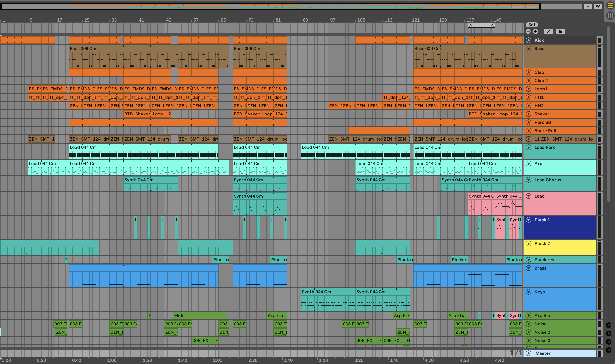Collapse the Bass track
This screenshot has height=364, width=615.
coord(529,49)
